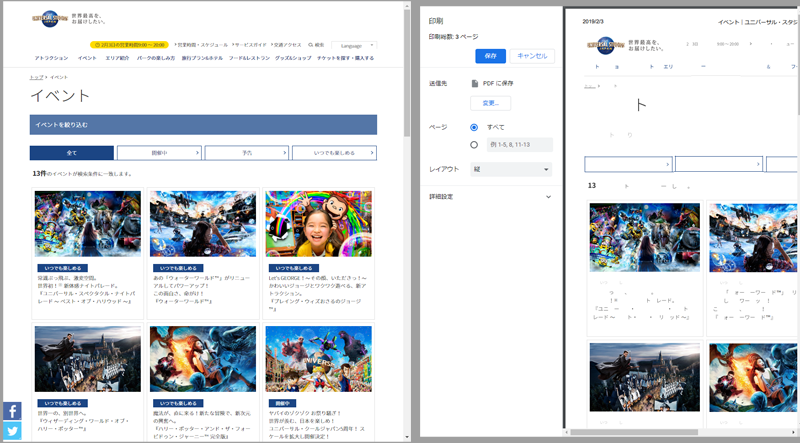Click the first empty filter box in print preview
Image resolution: width=800 pixels, height=443 pixels.
click(628, 164)
